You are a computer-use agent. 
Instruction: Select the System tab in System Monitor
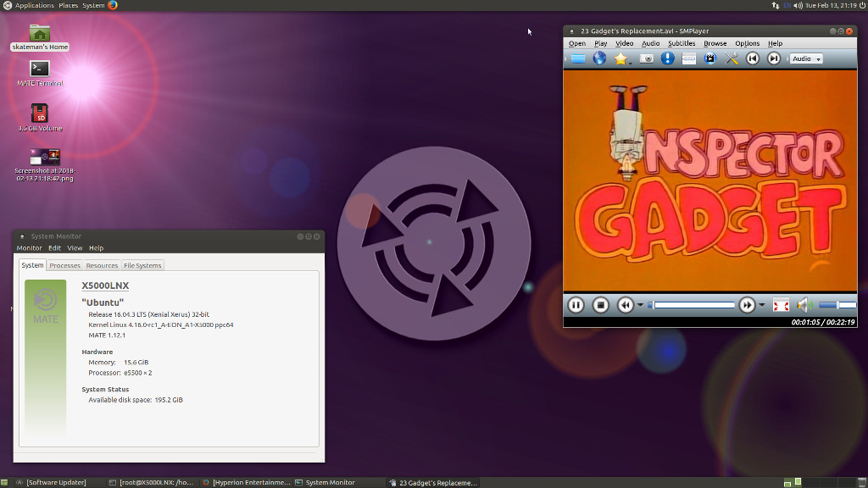(33, 265)
